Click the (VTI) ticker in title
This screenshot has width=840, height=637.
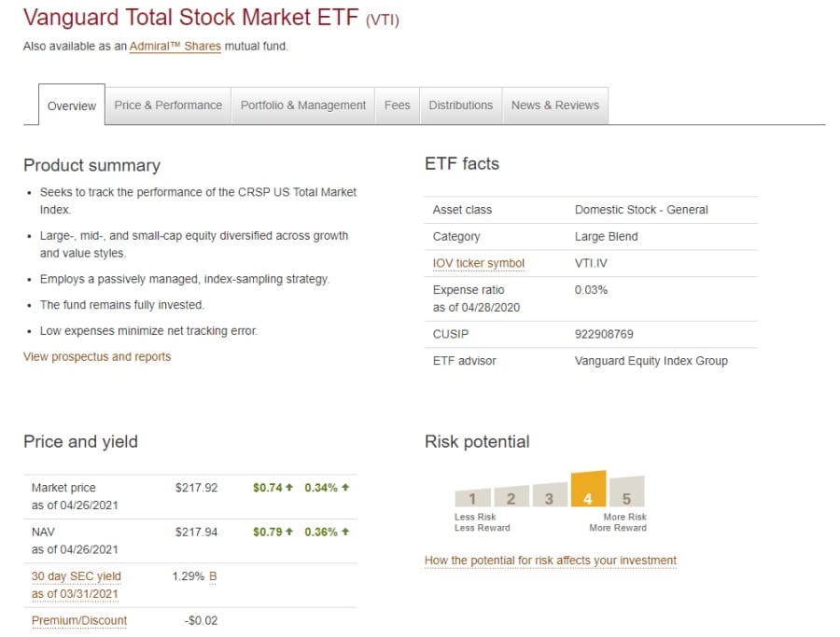click(x=383, y=21)
